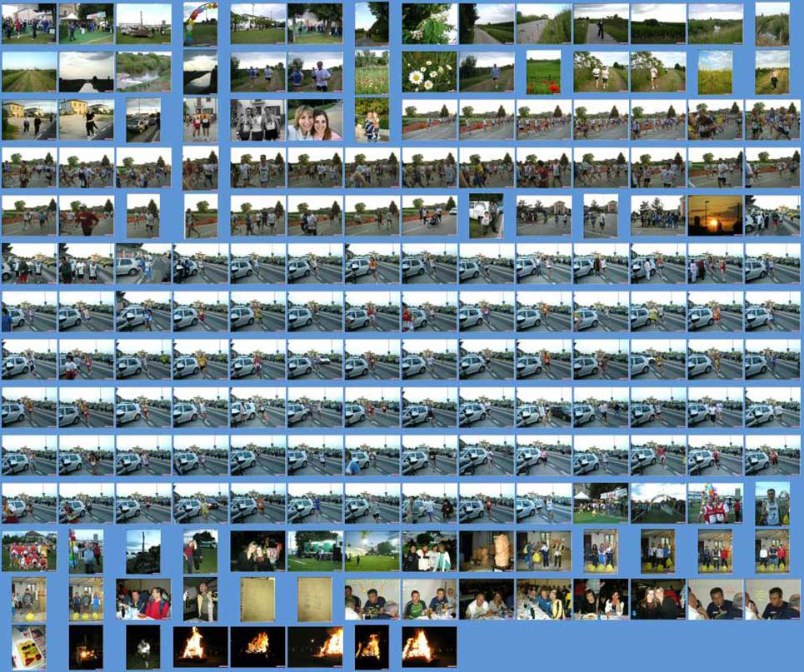Open the tree-lined dark path portrait
Image resolution: width=804 pixels, height=672 pixels.
[372, 24]
